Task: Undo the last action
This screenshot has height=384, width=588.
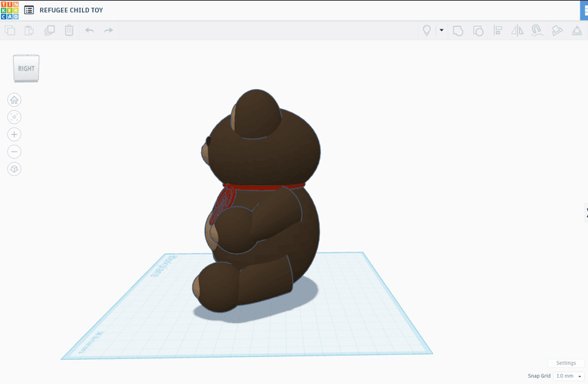Action: [89, 30]
